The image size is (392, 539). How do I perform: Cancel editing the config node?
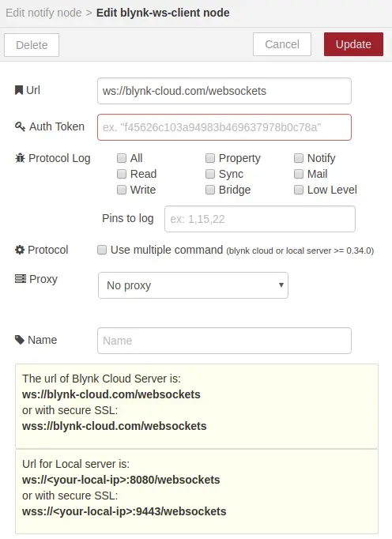[x=282, y=44]
